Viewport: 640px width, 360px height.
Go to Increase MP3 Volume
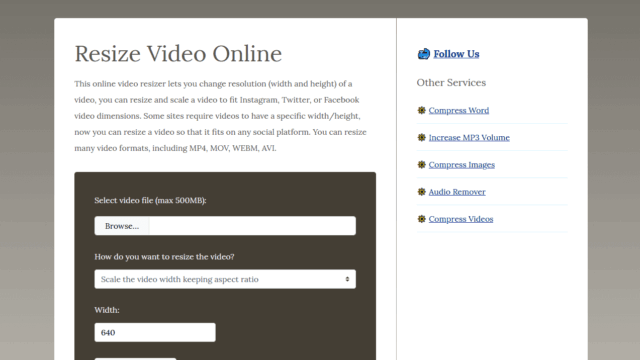(469, 138)
